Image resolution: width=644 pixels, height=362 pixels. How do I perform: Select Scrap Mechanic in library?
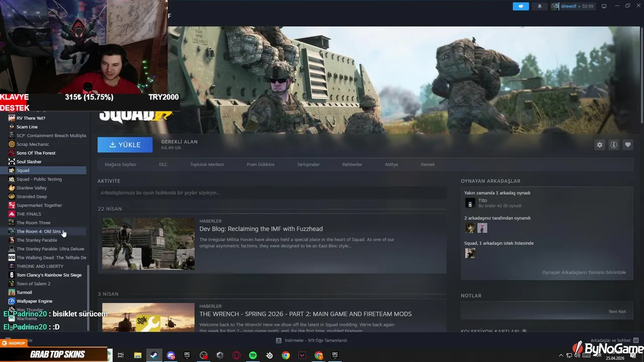pyautogui.click(x=33, y=144)
